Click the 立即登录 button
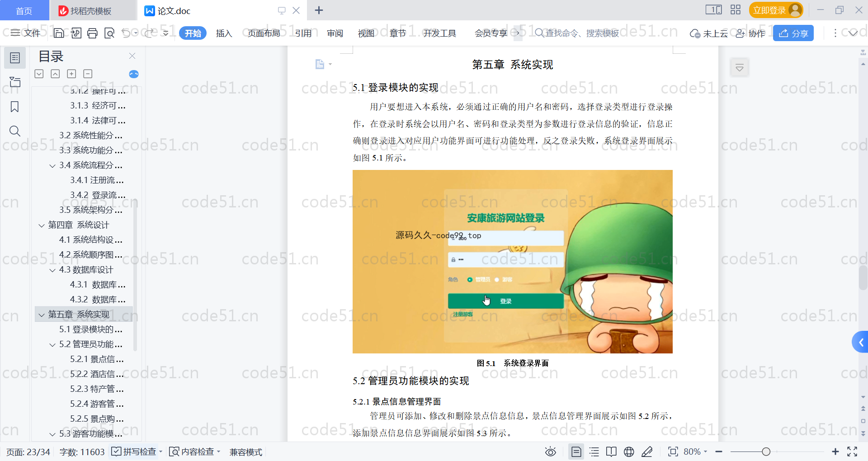The image size is (868, 461). pyautogui.click(x=776, y=10)
